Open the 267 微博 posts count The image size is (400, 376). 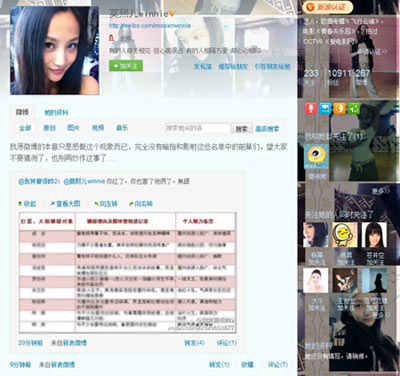pos(362,77)
